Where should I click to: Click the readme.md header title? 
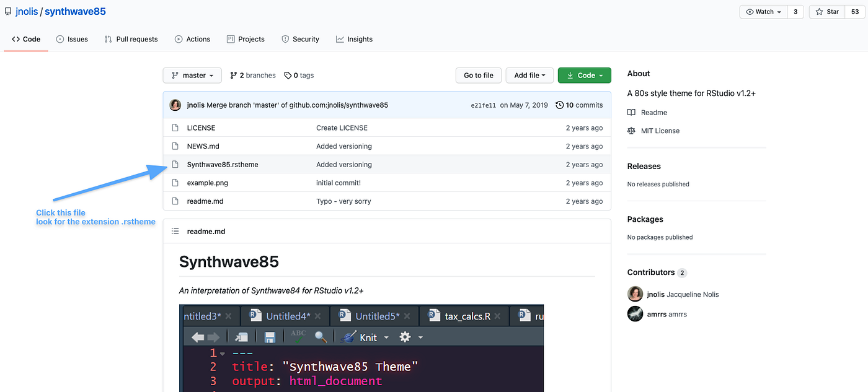pos(206,231)
